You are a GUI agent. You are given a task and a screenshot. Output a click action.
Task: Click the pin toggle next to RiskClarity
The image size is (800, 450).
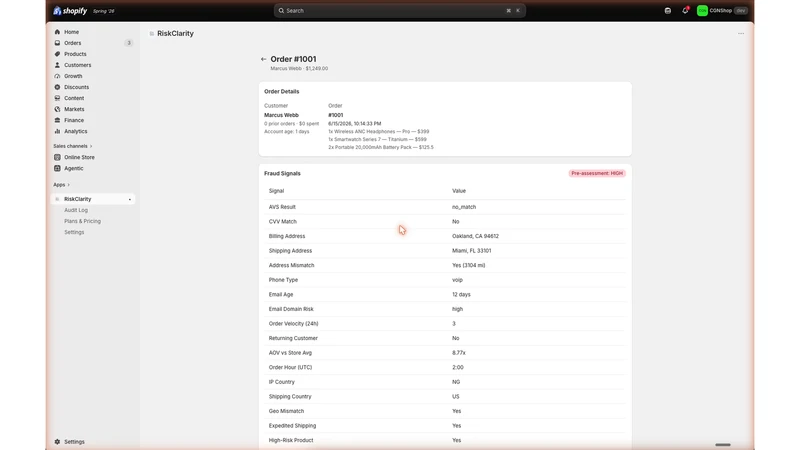[x=130, y=199]
